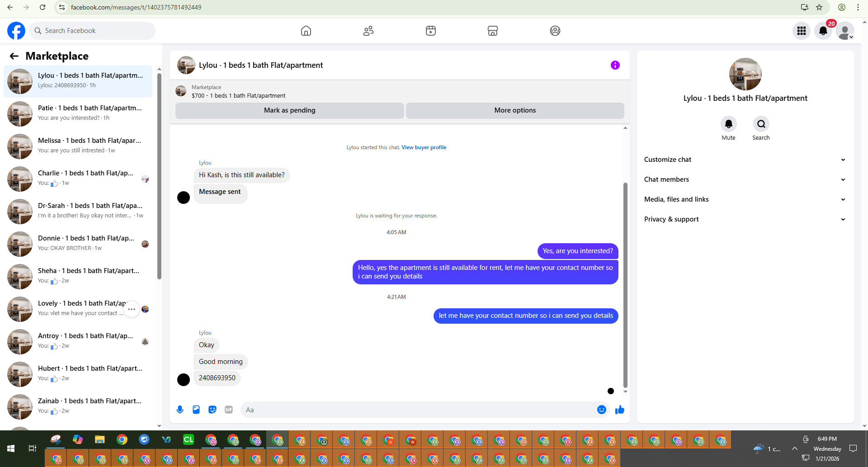The width and height of the screenshot is (868, 467).
Task: Click the Search Facebook field
Action: click(92, 31)
